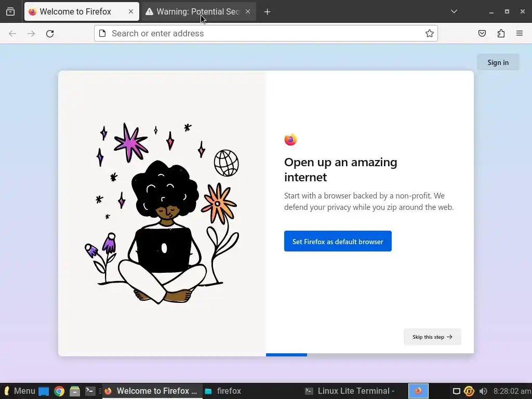
Task: Open the Extensions puzzle icon
Action: click(501, 33)
